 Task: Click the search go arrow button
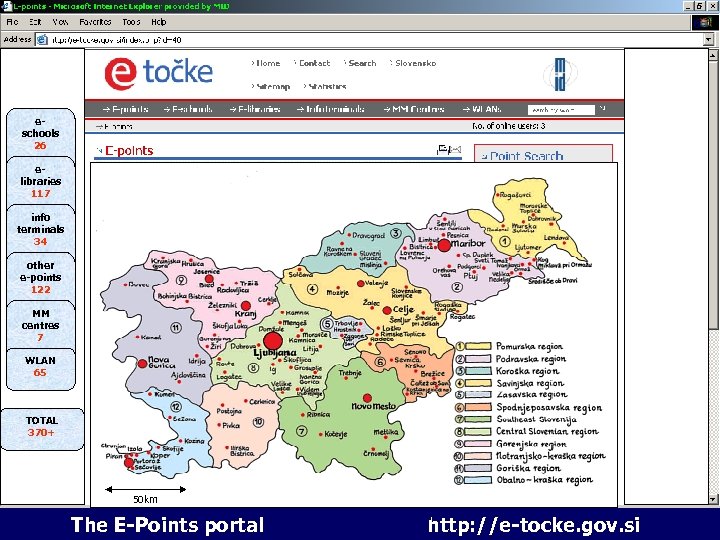pyautogui.click(x=602, y=109)
